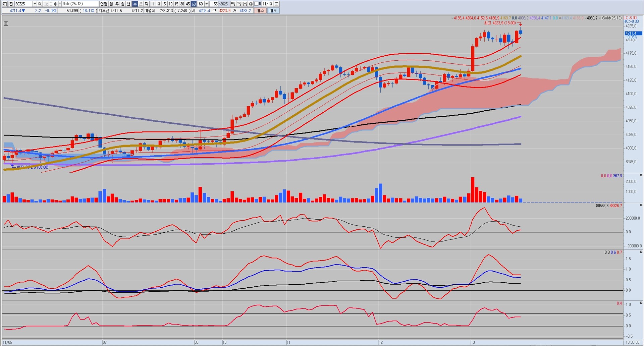
Task: Click the symbol up/down stepper arrows
Action: [x=51, y=4]
